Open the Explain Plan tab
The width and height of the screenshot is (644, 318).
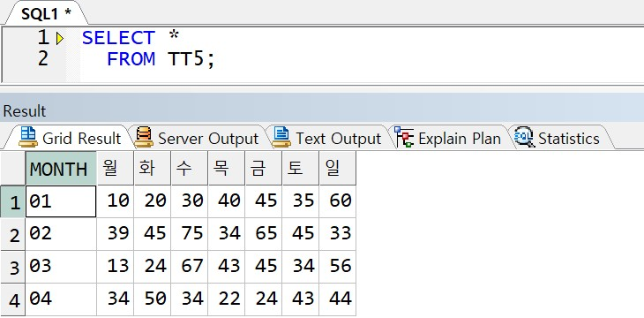coord(448,138)
